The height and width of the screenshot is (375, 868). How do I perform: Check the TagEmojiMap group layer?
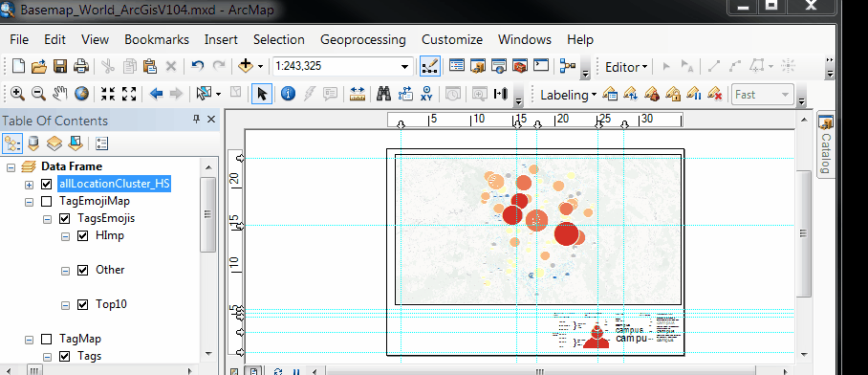(47, 202)
